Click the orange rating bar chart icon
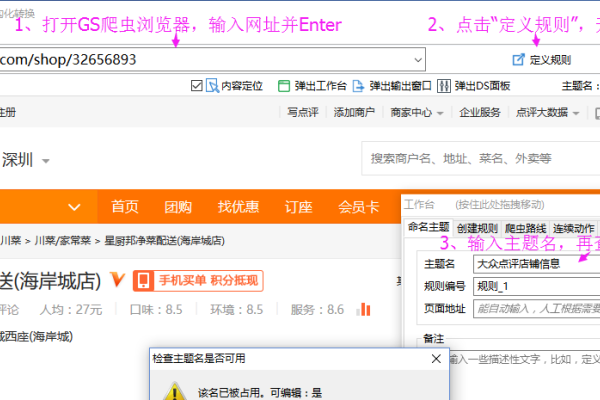Image resolution: width=600 pixels, height=400 pixels. pos(364,309)
